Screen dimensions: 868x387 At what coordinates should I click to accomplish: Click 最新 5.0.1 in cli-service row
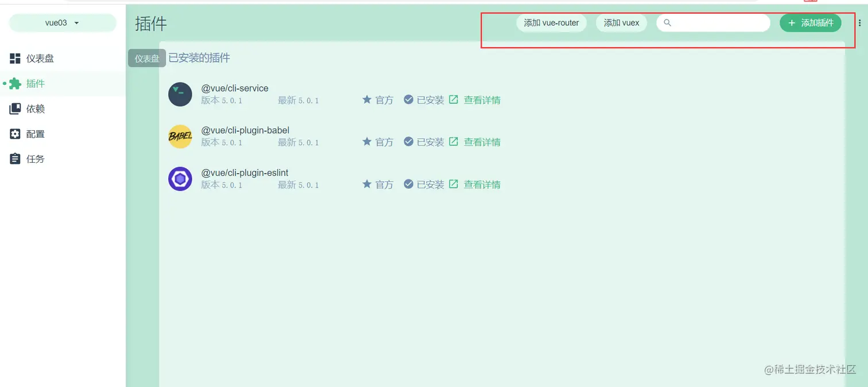click(x=299, y=100)
